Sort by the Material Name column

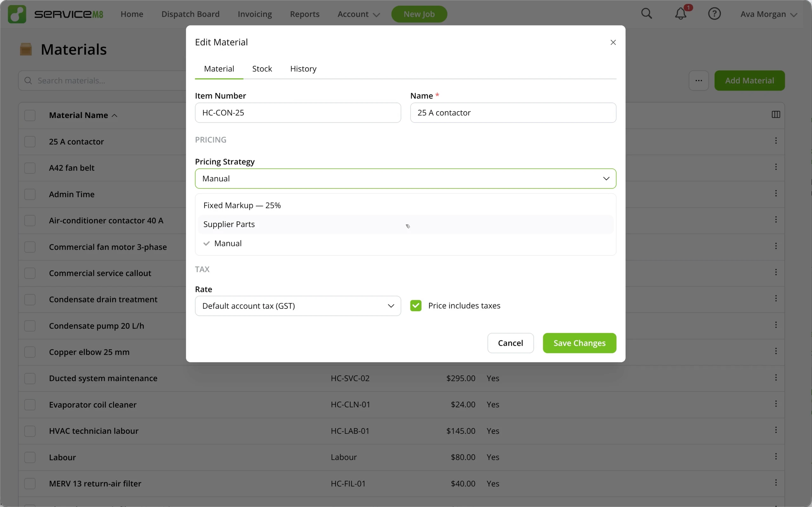click(83, 115)
